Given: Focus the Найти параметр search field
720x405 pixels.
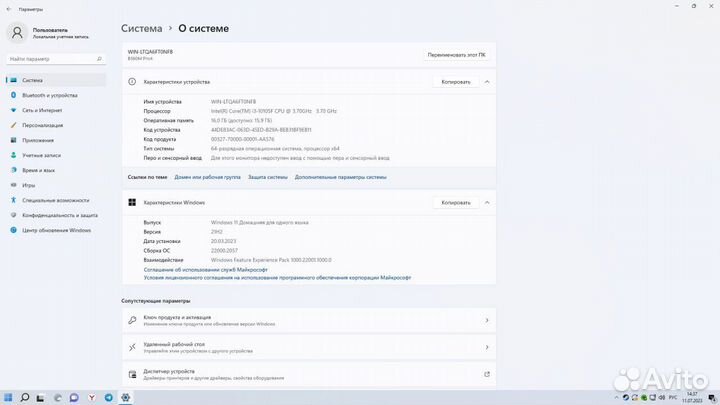Looking at the screenshot, I should point(56,59).
